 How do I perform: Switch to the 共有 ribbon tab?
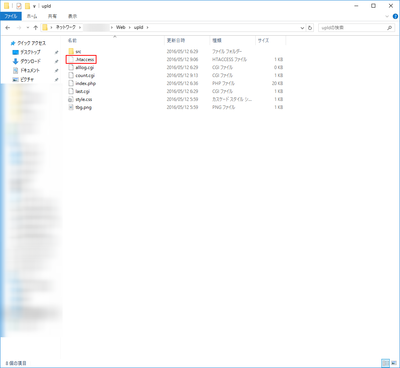click(x=52, y=16)
